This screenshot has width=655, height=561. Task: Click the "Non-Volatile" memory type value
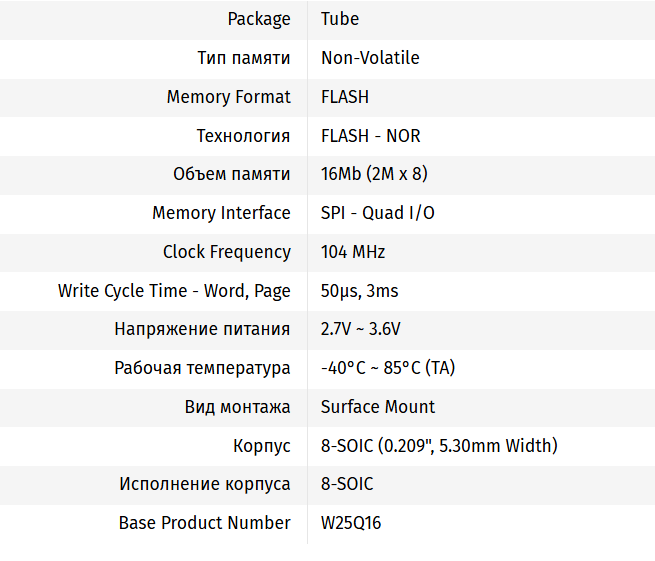point(370,58)
